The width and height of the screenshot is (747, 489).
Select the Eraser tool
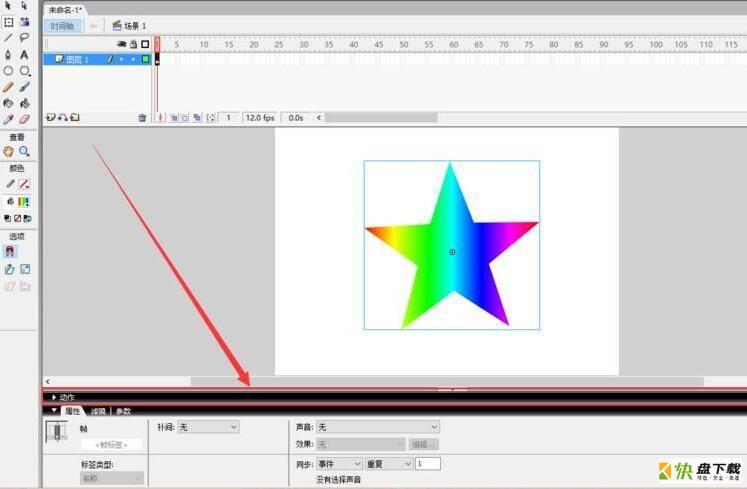(24, 119)
